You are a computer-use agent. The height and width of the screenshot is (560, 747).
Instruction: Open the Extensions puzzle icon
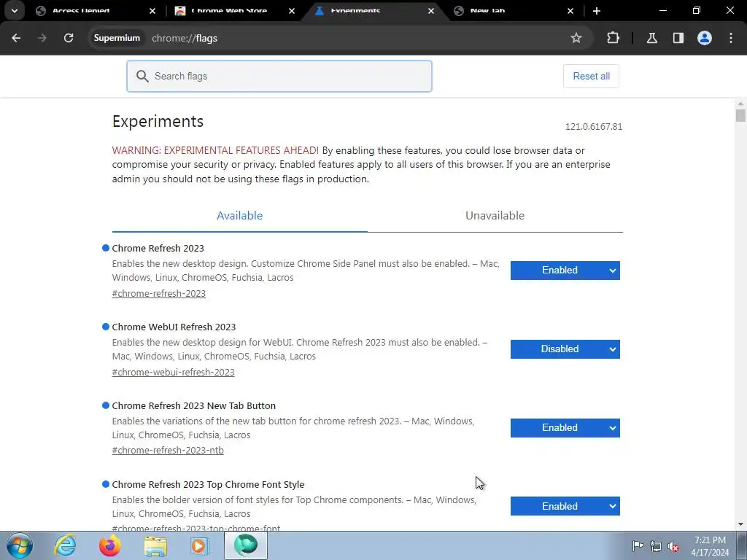click(613, 38)
